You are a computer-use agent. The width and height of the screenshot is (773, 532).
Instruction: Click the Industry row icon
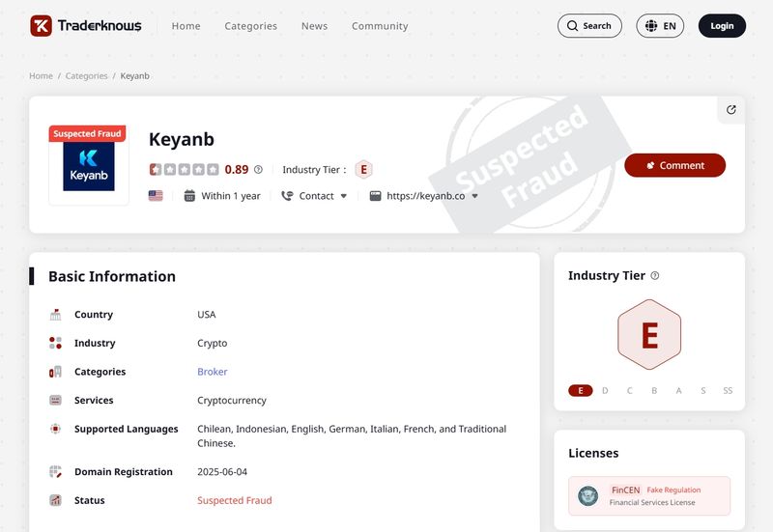56,343
